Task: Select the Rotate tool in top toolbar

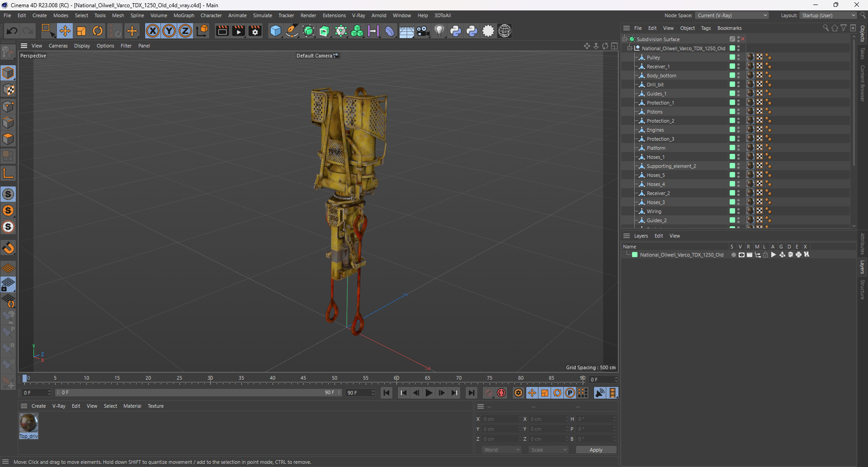Action: click(98, 31)
